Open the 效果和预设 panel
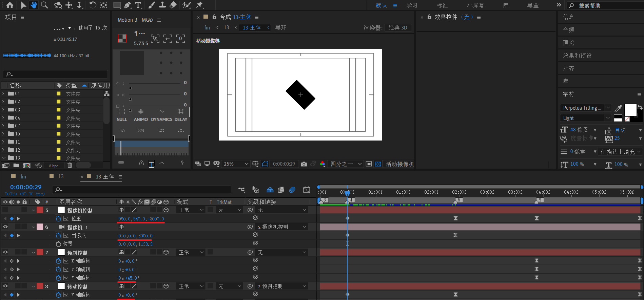 pos(577,56)
